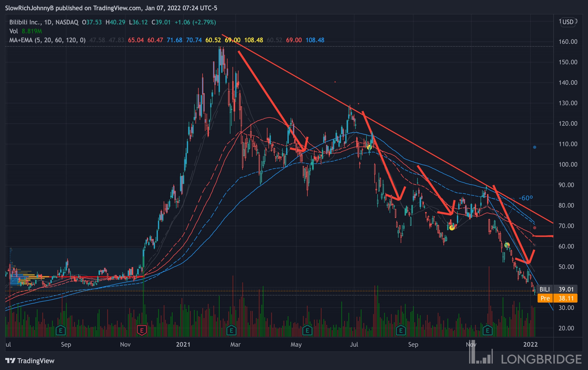Click the earnings E marker before Sep 2020
Screen dimensions: 588x370
(x=61, y=330)
